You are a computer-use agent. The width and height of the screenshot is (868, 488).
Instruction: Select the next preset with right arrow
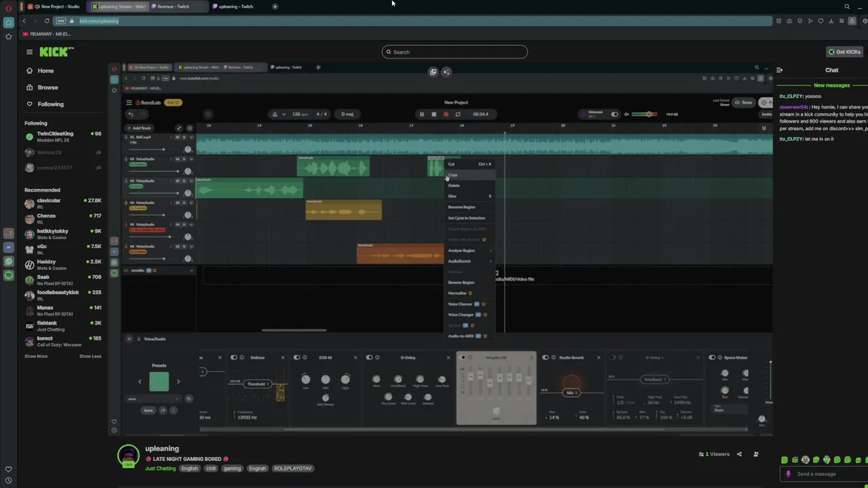tap(178, 382)
